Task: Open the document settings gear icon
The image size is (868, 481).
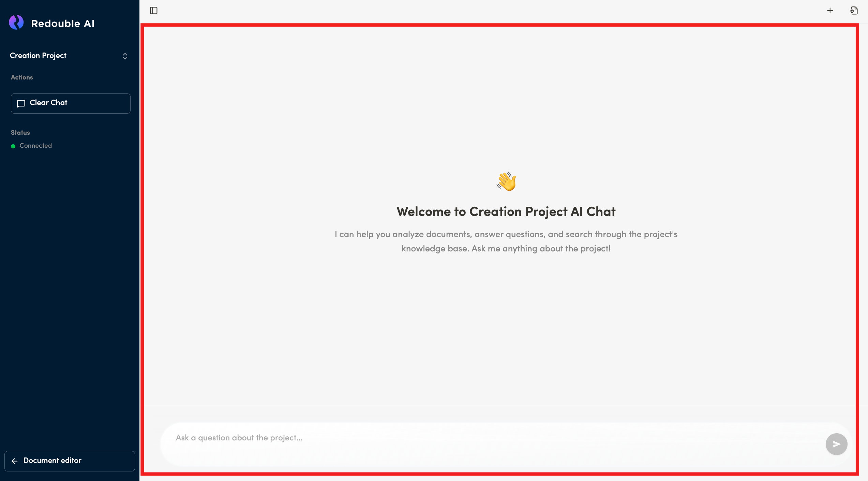Action: tap(854, 11)
